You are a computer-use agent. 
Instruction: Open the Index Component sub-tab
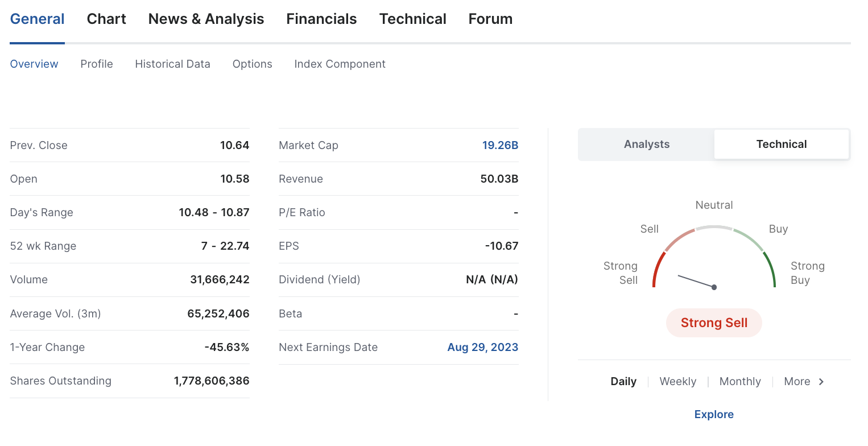[x=340, y=64]
